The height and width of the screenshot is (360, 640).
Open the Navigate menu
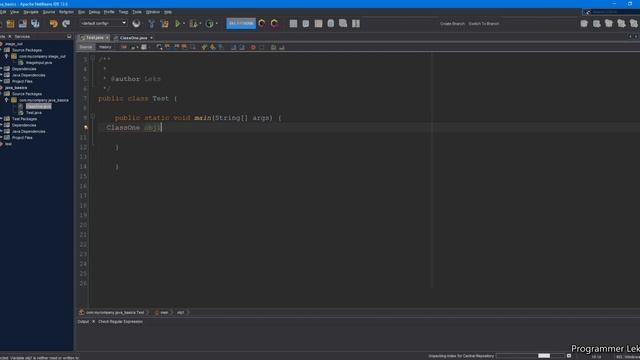coord(31,12)
